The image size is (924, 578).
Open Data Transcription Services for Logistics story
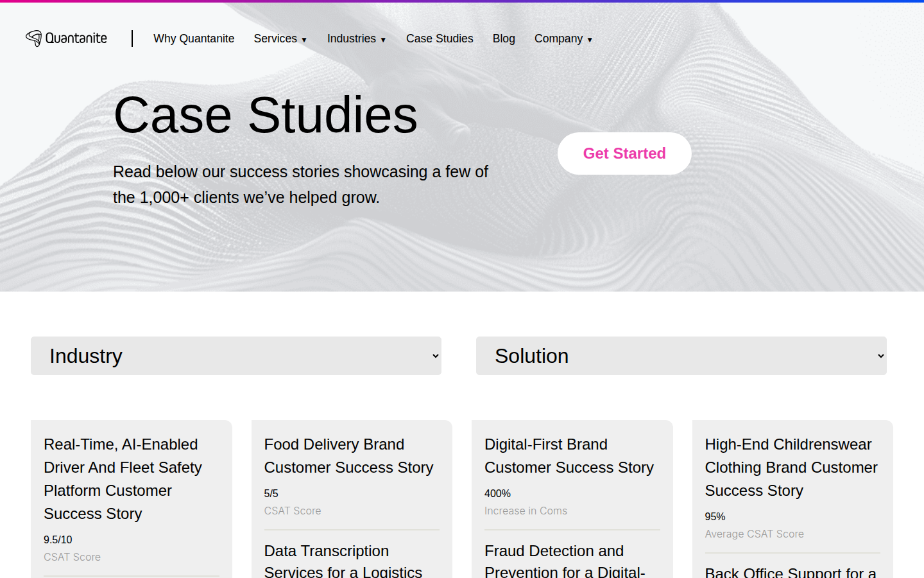[x=343, y=561]
